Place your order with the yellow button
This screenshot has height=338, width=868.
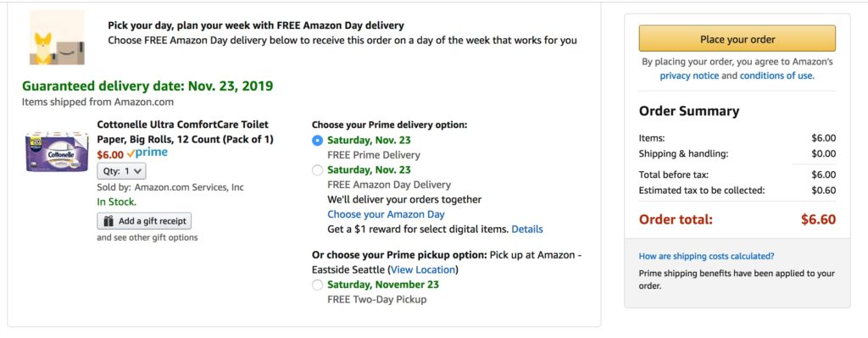[737, 39]
